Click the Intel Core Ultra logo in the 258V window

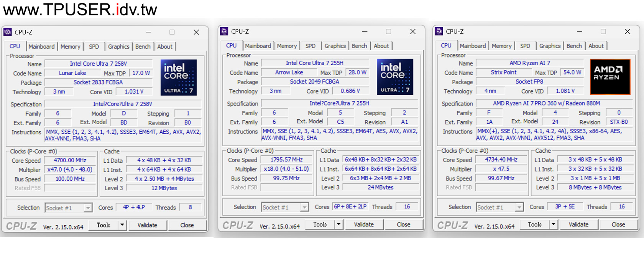(x=179, y=78)
